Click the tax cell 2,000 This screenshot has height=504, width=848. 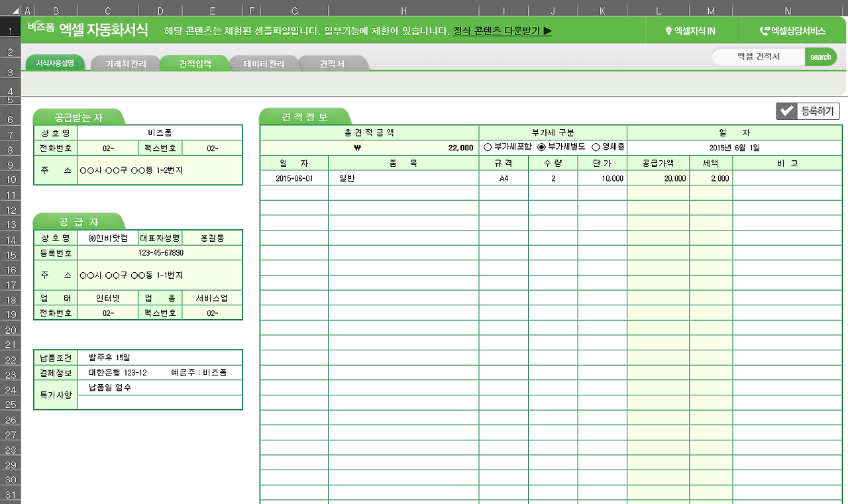(x=711, y=178)
